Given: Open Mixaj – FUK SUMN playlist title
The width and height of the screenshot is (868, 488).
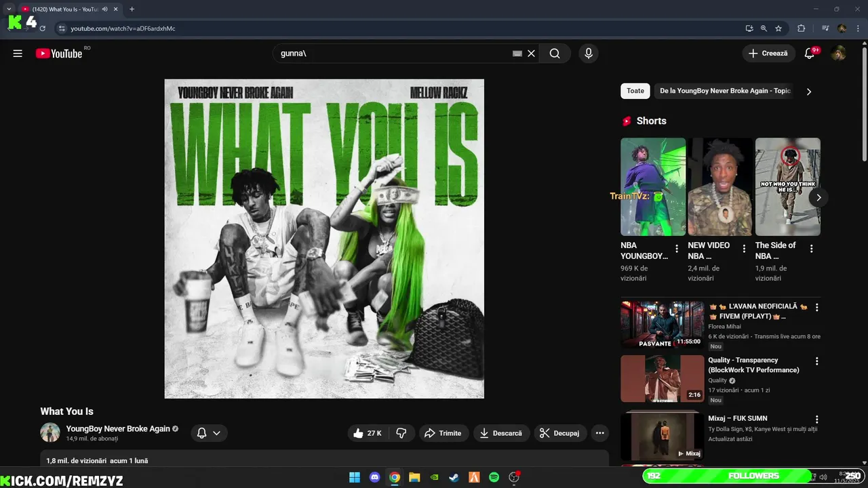Looking at the screenshot, I should [738, 419].
